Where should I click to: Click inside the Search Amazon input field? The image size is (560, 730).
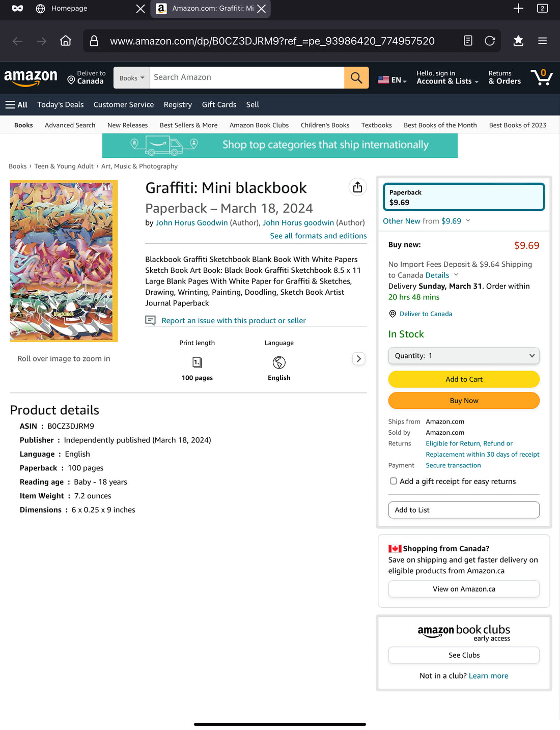244,77
